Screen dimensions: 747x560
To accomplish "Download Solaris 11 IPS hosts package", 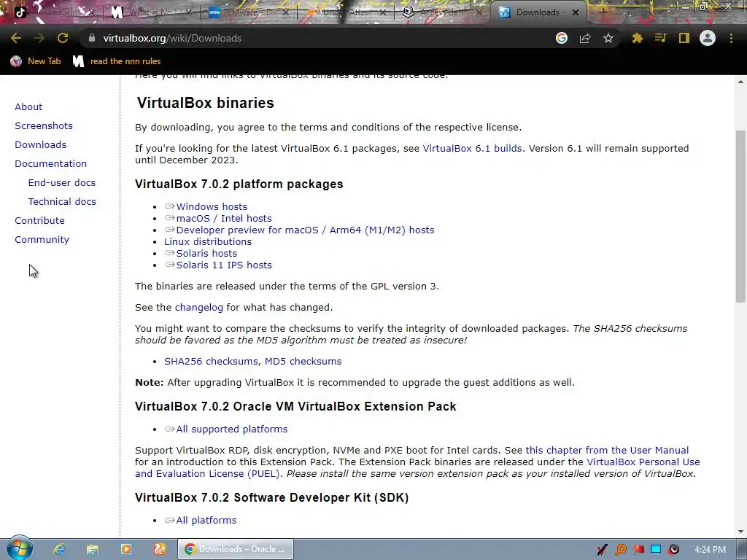I will [224, 265].
